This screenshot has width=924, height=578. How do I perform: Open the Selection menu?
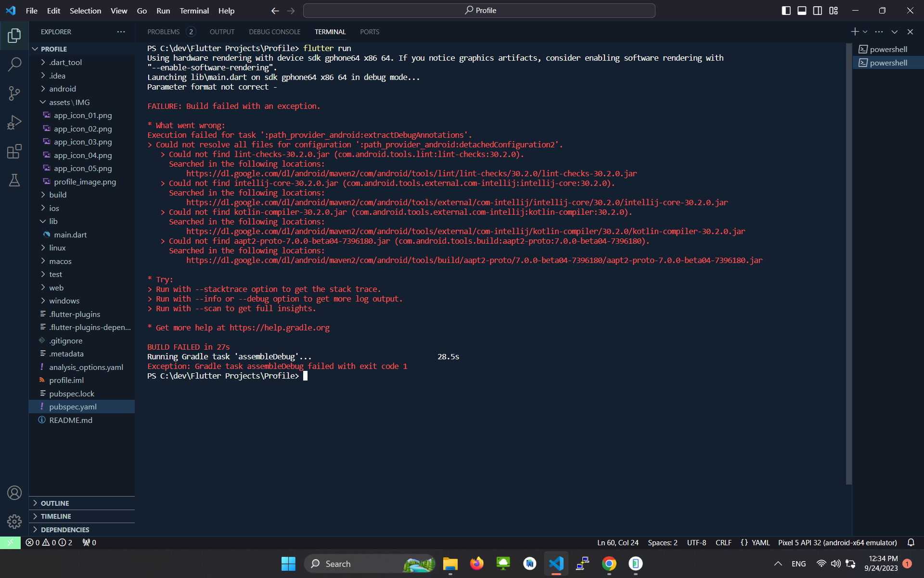(x=85, y=11)
